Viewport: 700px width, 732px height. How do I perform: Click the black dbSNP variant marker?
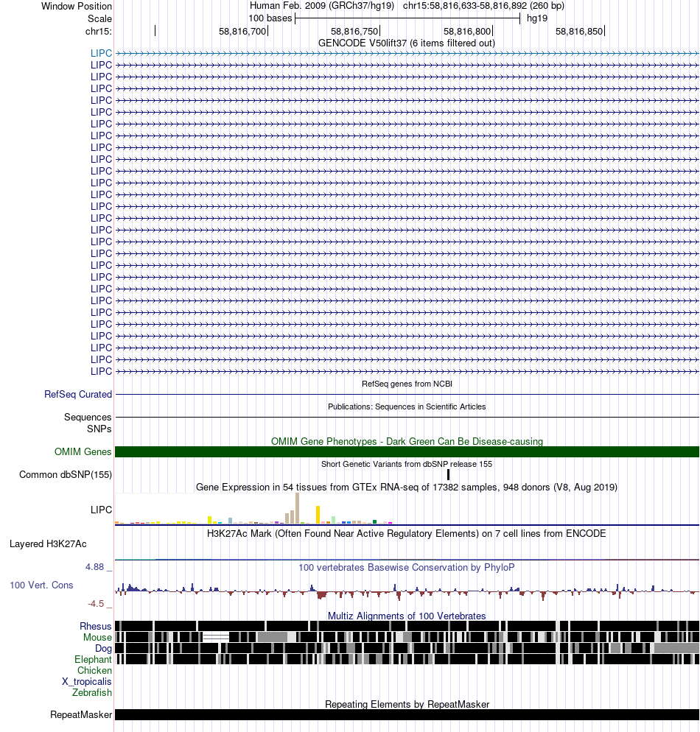(x=448, y=475)
